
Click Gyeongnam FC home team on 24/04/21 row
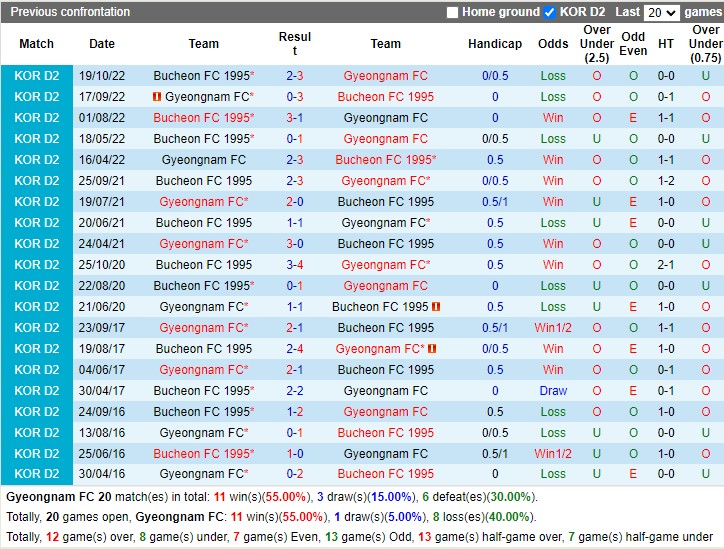[204, 244]
